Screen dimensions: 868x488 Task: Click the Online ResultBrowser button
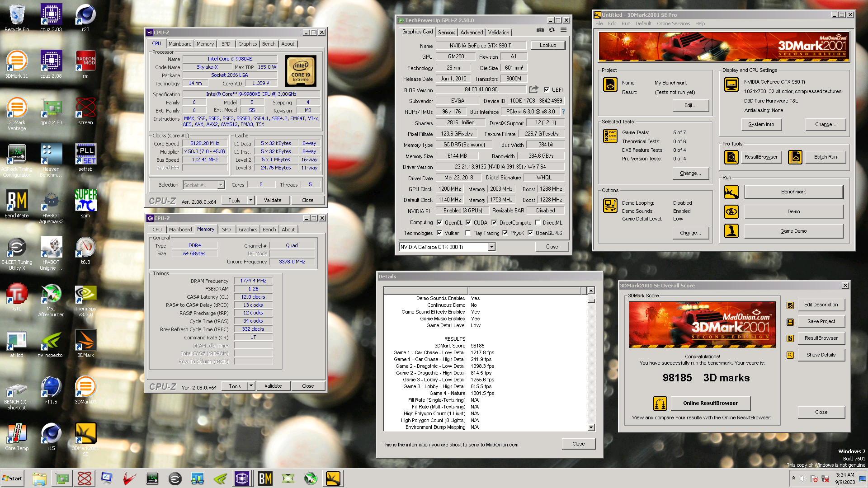(x=710, y=403)
